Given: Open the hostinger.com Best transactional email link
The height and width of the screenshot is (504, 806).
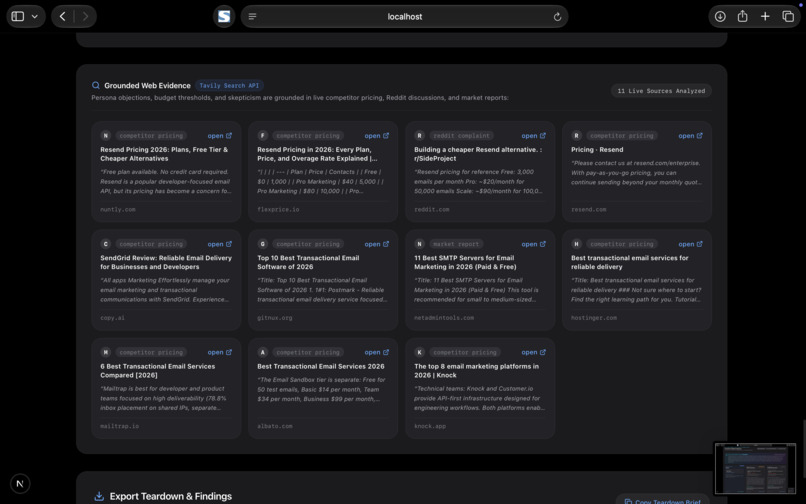Looking at the screenshot, I should coord(690,244).
